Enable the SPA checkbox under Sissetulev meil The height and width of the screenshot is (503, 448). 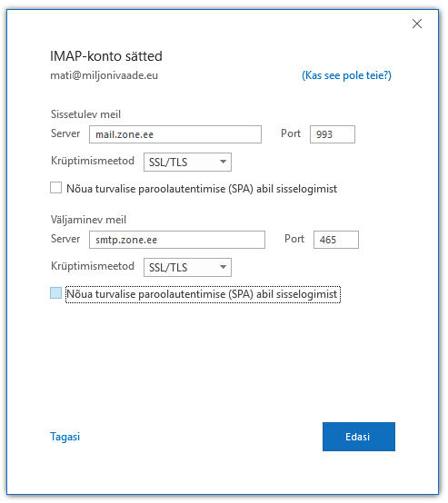55,188
